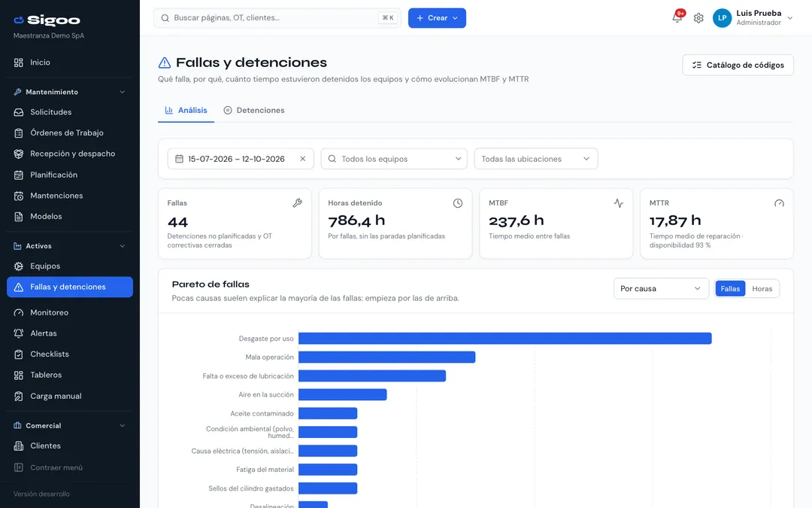Collapse the Comercial section

(x=123, y=426)
